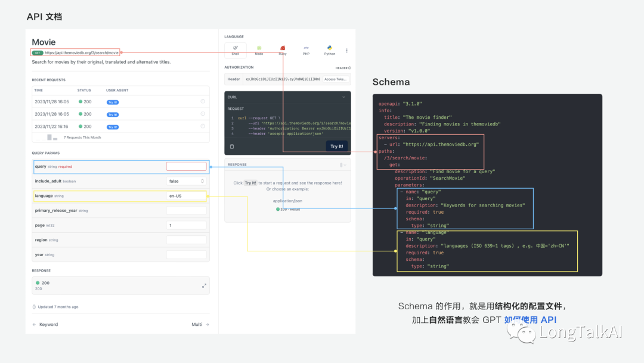This screenshot has width=644, height=363.
Task: Click the 200 - Result example link
Action: click(x=288, y=209)
